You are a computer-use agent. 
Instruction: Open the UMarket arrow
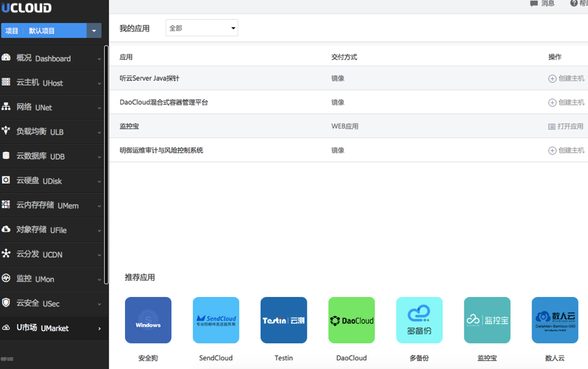99,329
